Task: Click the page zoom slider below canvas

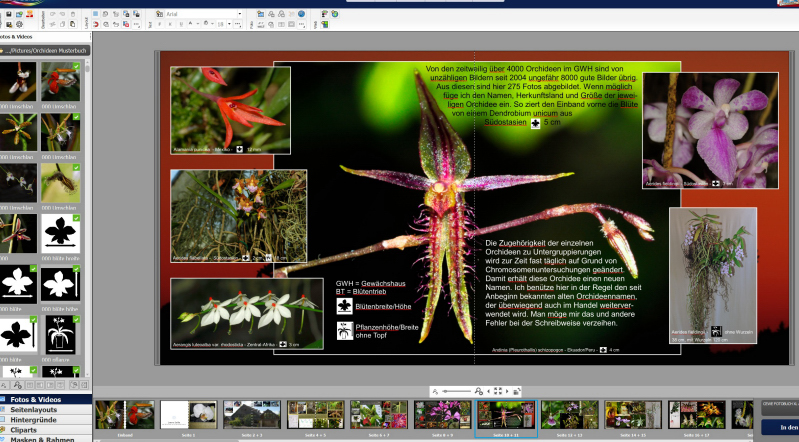Action: (x=456, y=391)
